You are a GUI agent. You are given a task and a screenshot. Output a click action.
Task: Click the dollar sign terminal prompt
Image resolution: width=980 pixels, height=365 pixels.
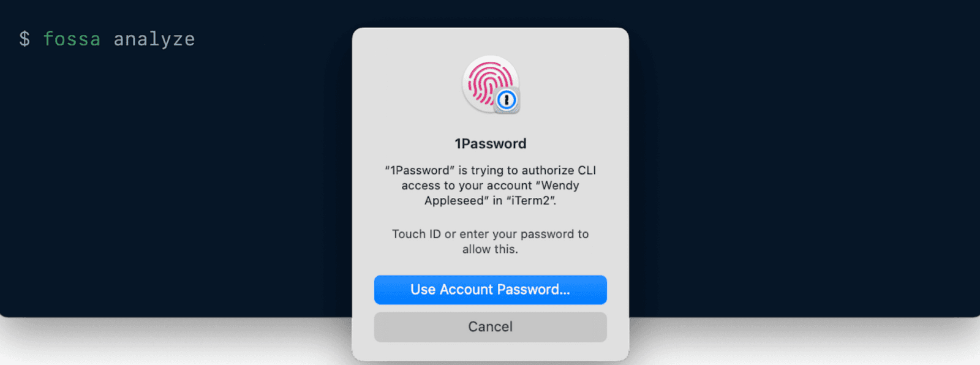point(24,39)
